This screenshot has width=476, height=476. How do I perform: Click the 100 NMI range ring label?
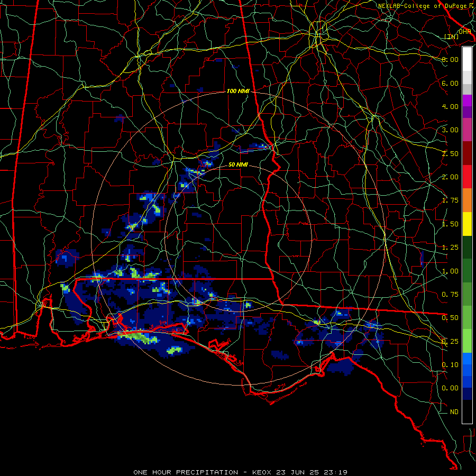click(238, 91)
